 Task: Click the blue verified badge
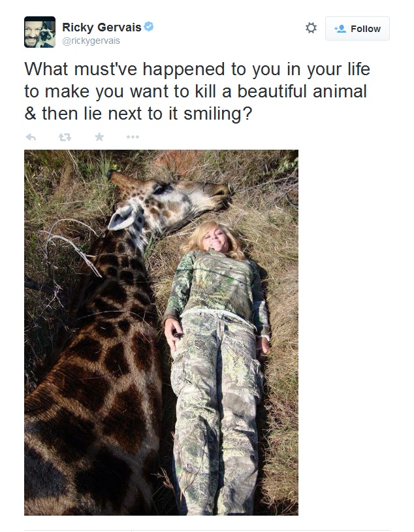[x=149, y=26]
